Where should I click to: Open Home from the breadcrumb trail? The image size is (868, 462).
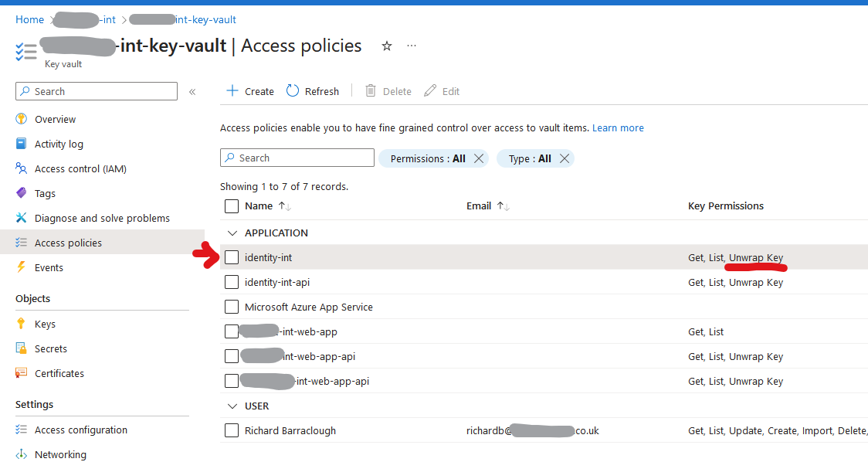[x=29, y=19]
